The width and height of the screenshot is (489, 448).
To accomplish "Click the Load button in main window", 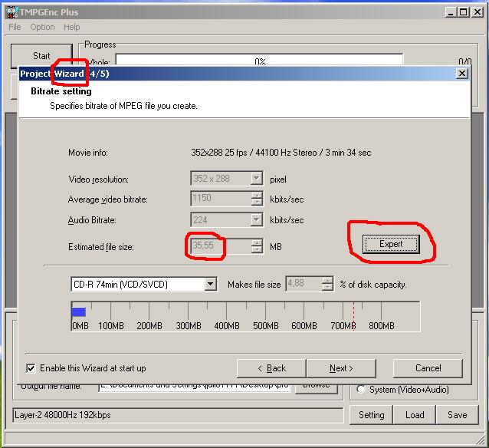I will [415, 415].
